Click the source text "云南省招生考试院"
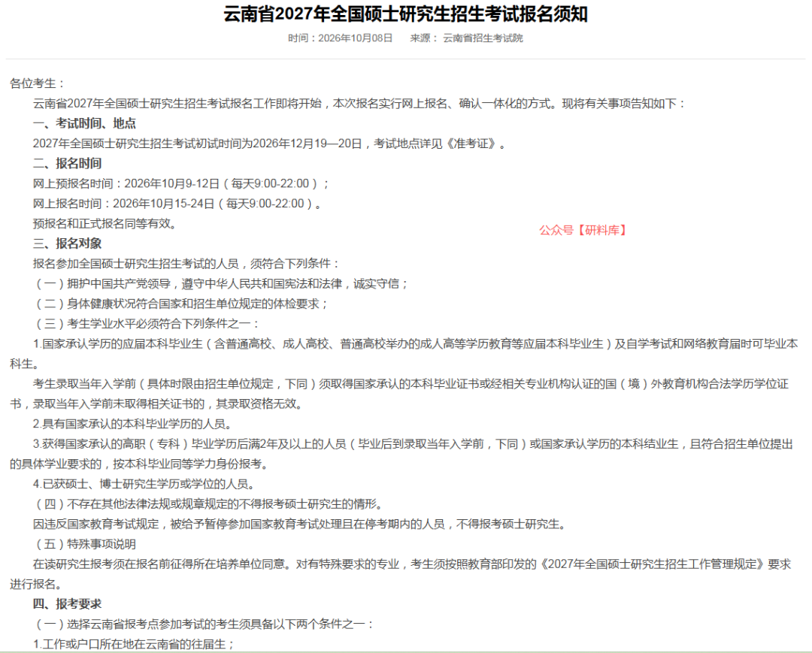 483,38
